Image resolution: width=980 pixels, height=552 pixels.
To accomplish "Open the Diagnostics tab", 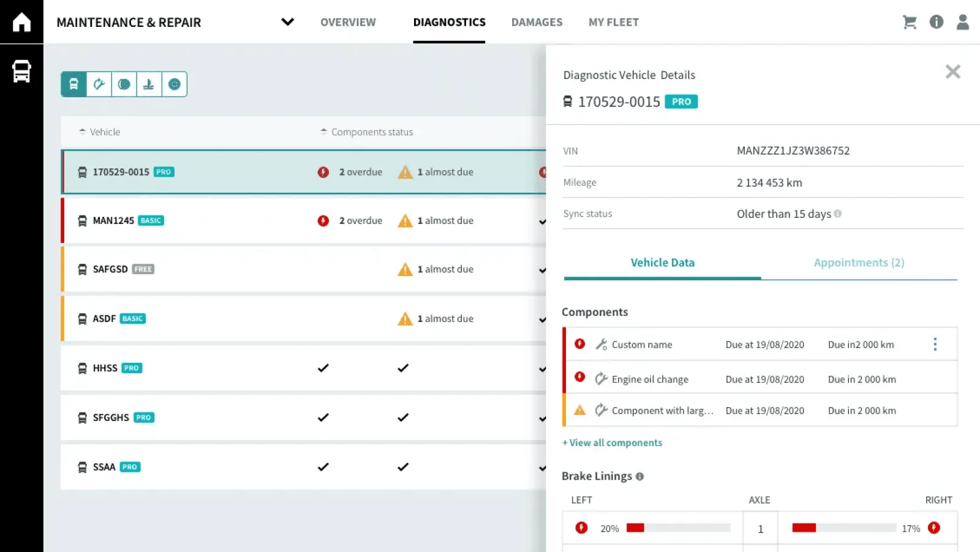I will click(449, 22).
